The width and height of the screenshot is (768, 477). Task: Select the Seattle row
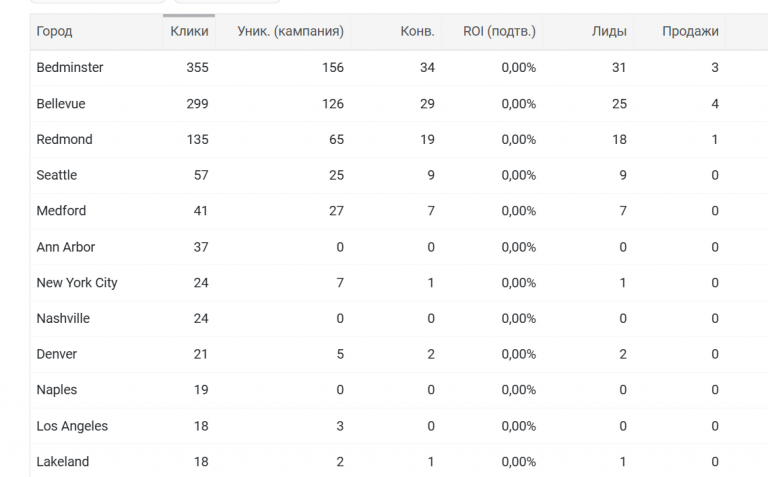pos(399,175)
